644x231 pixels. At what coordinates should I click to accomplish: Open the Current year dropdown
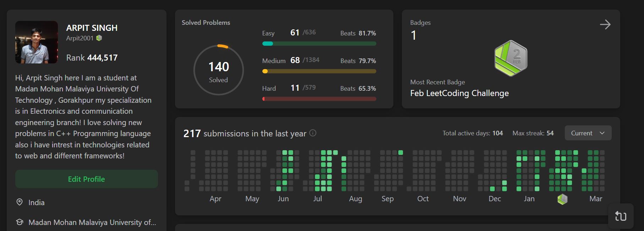click(588, 133)
